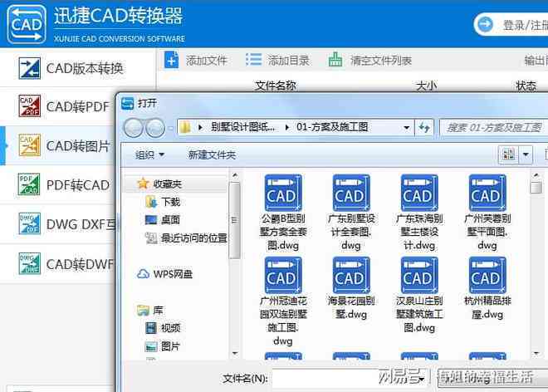Click the CAD版本转换 menu label
This screenshot has width=548, height=392.
pos(85,68)
